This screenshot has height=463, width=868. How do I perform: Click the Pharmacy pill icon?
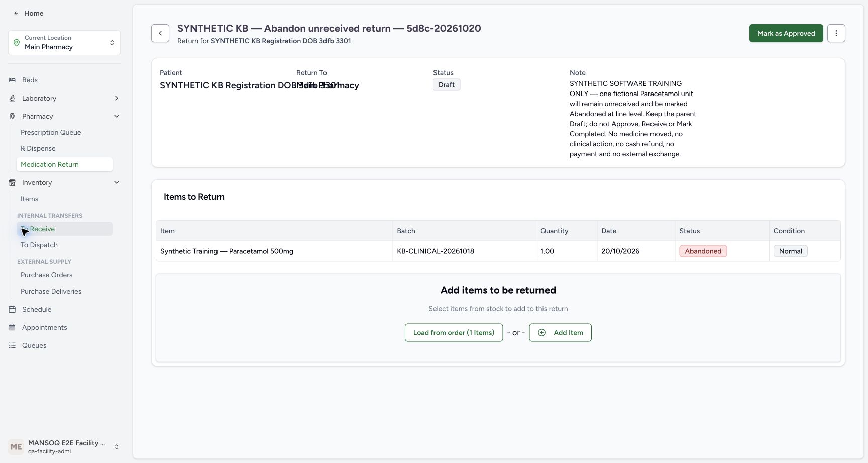(x=12, y=116)
